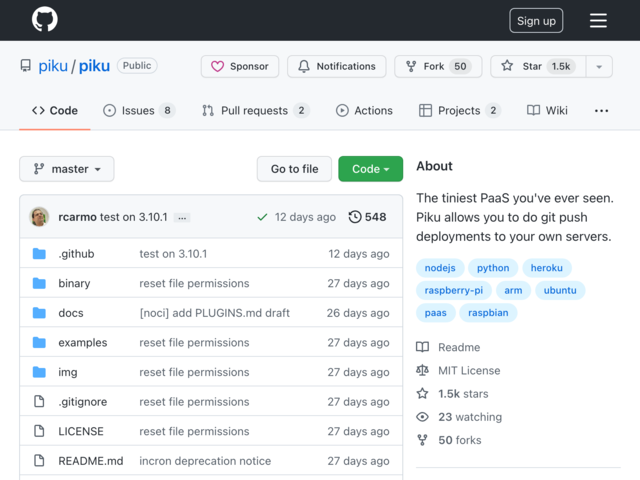Star the piku repository

(x=538, y=66)
